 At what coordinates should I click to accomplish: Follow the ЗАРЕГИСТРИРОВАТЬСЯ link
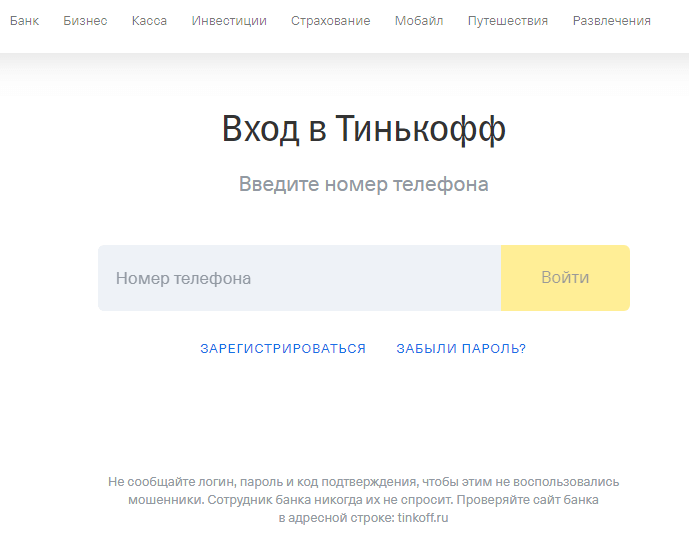[283, 348]
